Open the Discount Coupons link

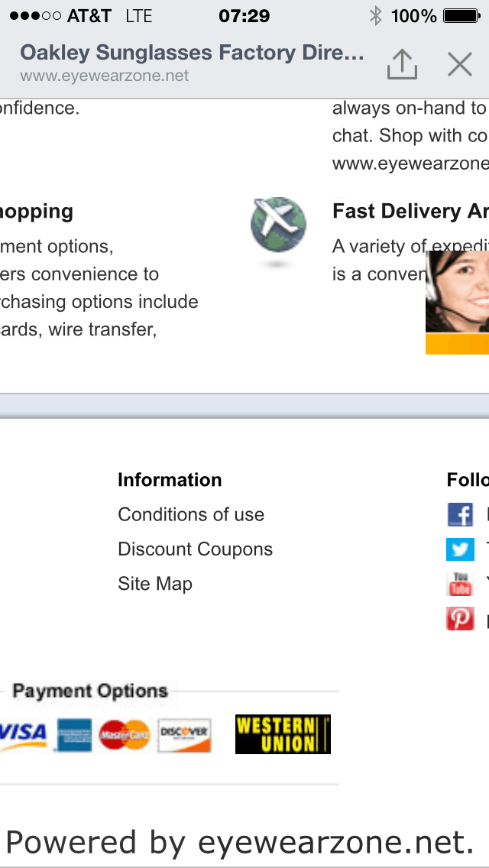pos(195,549)
